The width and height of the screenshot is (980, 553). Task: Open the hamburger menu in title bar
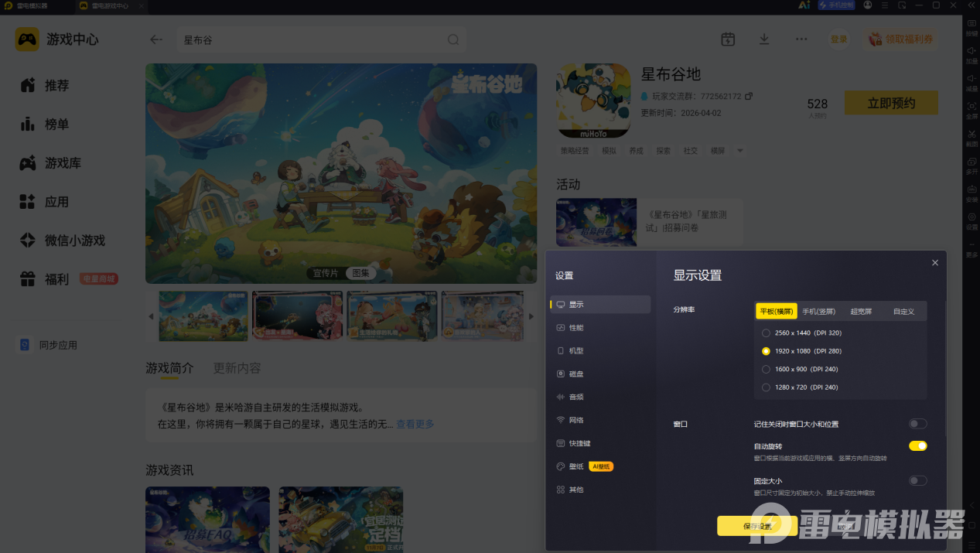click(885, 5)
